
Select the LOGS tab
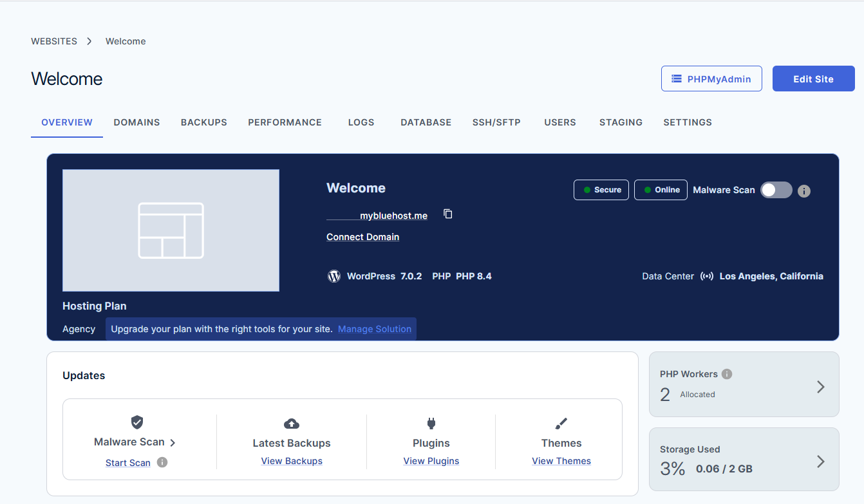coord(361,122)
